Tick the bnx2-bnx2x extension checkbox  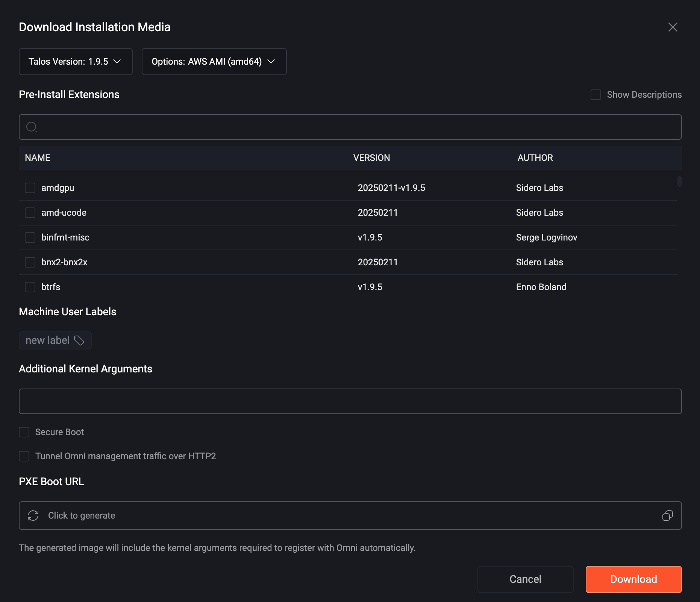pyautogui.click(x=30, y=262)
